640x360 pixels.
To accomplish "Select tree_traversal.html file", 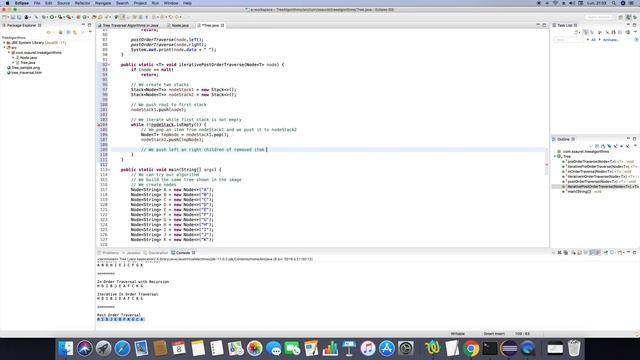I will point(26,73).
